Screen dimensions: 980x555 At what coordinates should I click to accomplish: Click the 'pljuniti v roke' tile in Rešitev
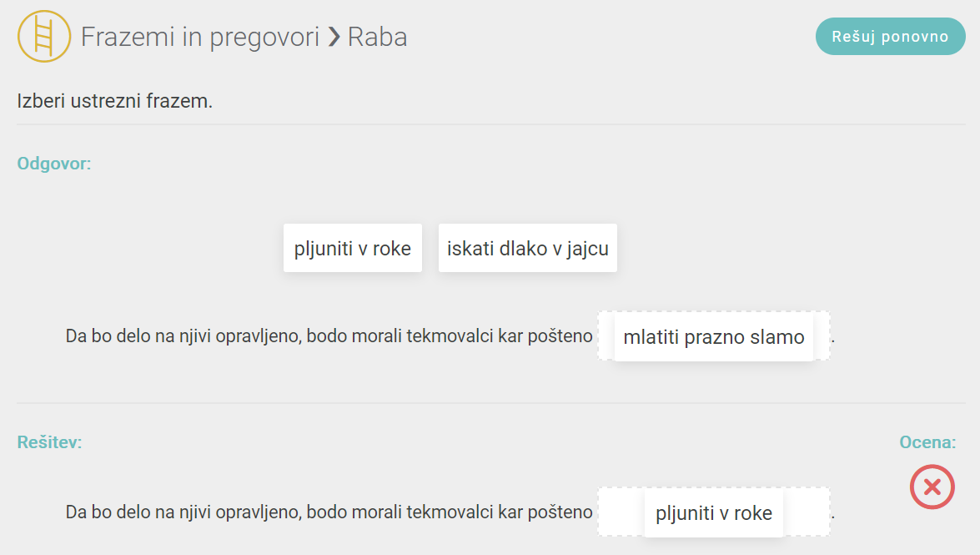coord(713,512)
